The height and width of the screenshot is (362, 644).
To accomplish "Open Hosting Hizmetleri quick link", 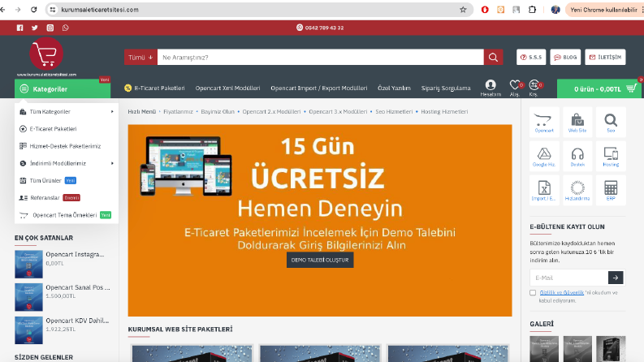I will point(444,112).
